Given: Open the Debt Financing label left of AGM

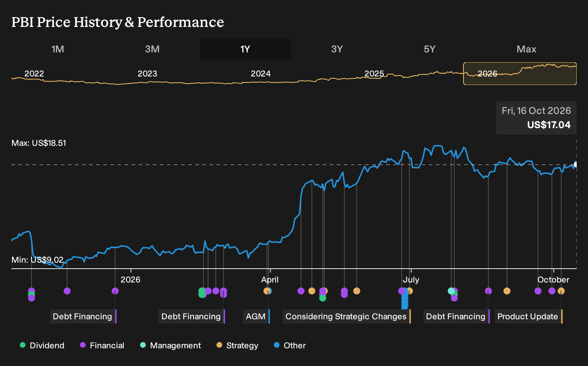Looking at the screenshot, I should [x=192, y=316].
